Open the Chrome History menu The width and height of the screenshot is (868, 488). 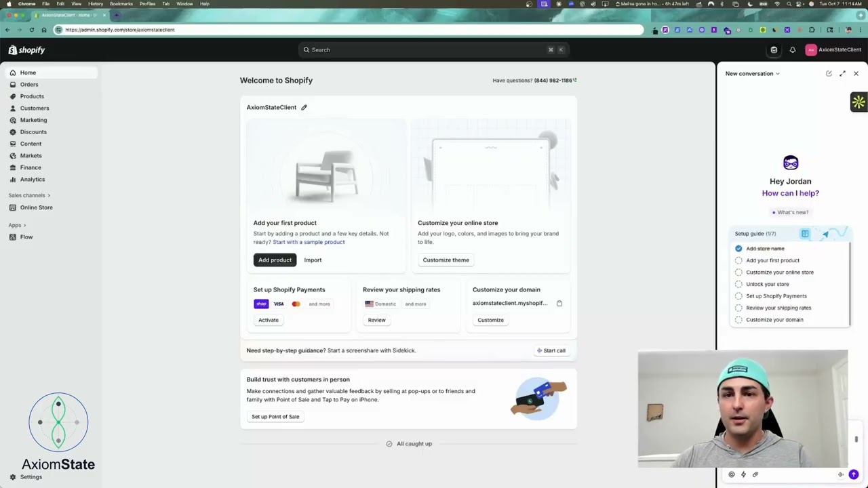96,3
